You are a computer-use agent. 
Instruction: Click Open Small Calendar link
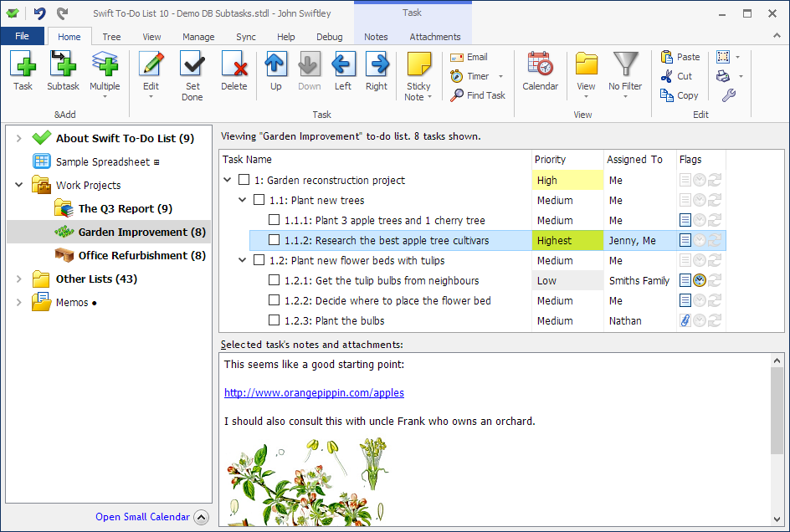pyautogui.click(x=142, y=517)
